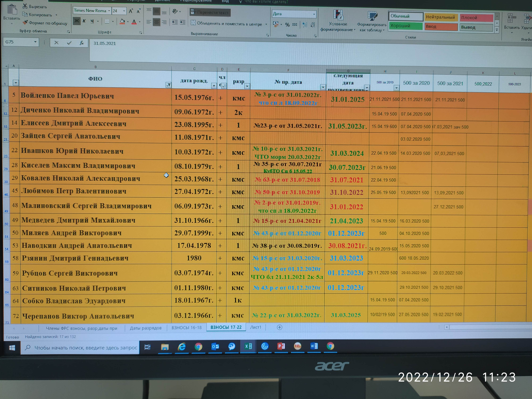The height and width of the screenshot is (399, 532).
Task: Switch to the ВЗНОСЫ 16-18 sheet tab
Action: (187, 327)
